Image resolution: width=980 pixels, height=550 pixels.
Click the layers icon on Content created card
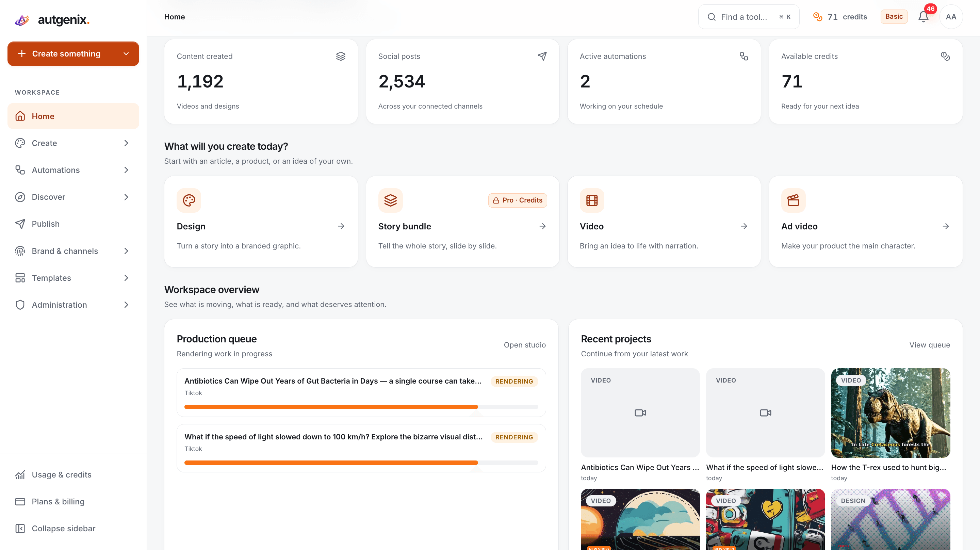pyautogui.click(x=341, y=56)
